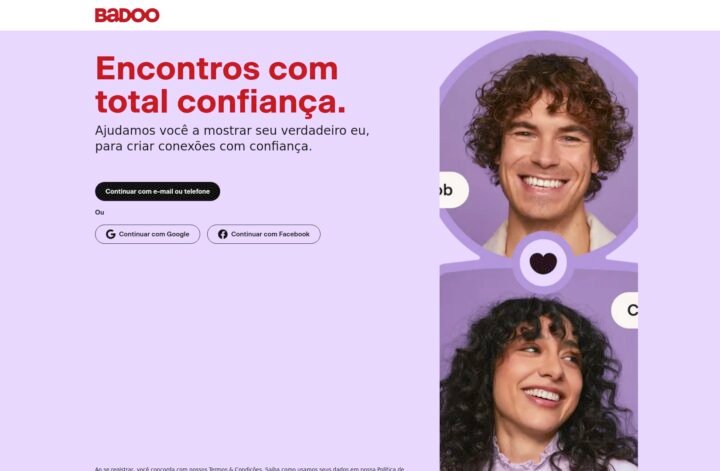
Task: Choose Continuar com Facebook
Action: (264, 234)
